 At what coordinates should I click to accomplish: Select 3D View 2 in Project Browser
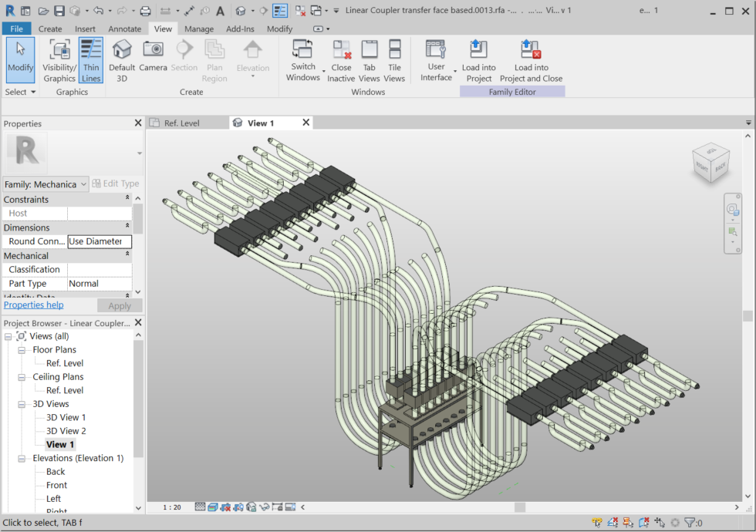click(x=66, y=431)
